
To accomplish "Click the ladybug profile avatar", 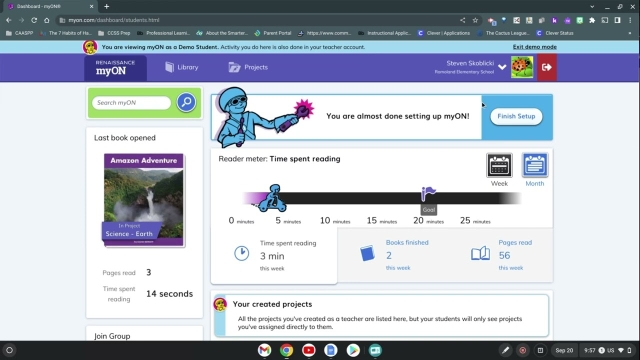I will click(x=522, y=67).
